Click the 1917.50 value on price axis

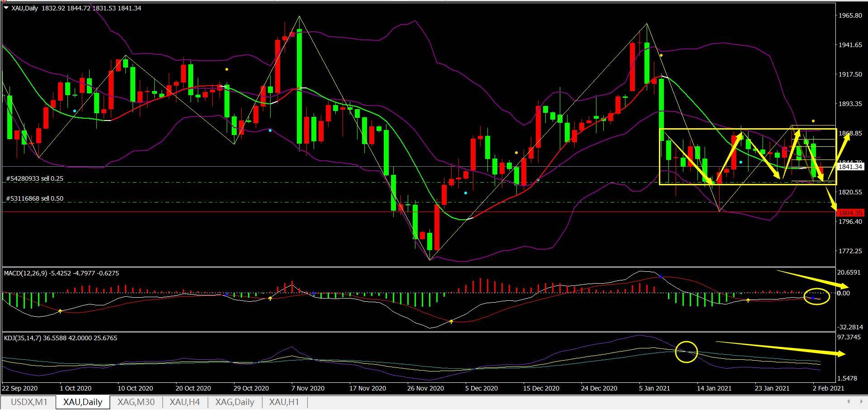850,74
